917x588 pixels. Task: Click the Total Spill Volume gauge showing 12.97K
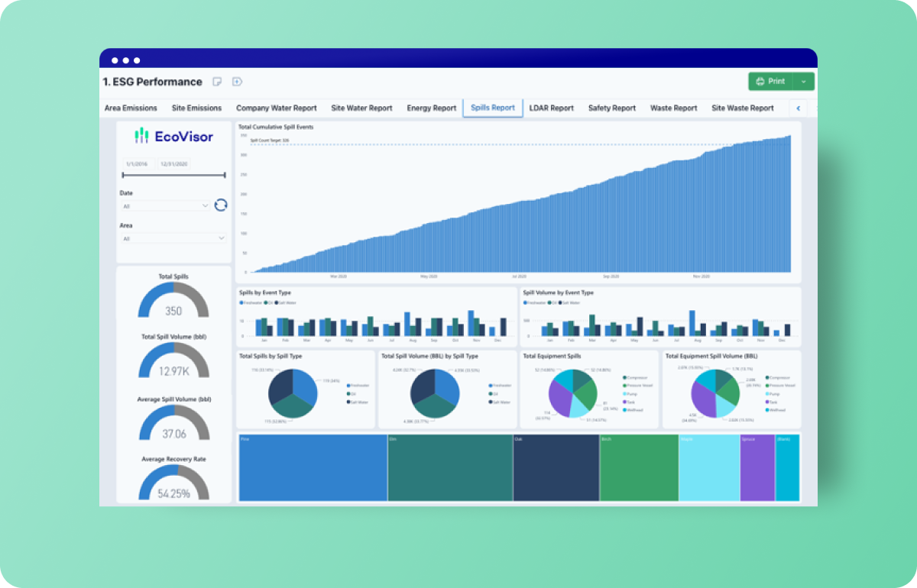(x=173, y=360)
